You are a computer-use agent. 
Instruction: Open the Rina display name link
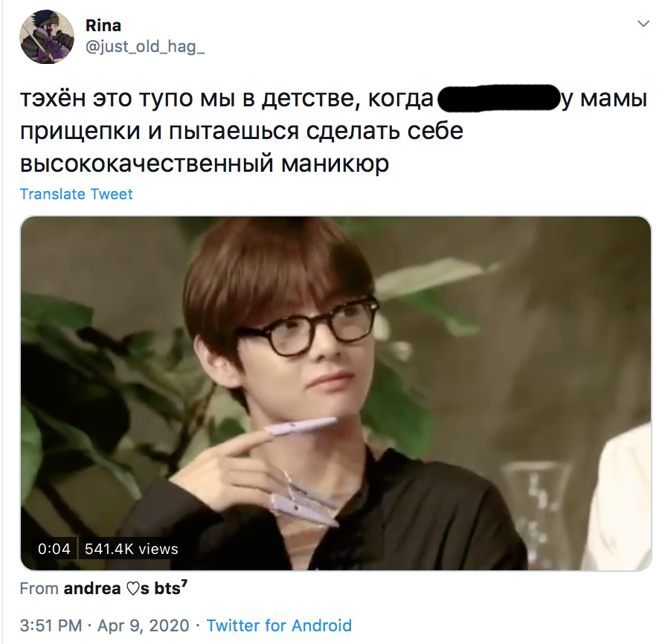103,25
